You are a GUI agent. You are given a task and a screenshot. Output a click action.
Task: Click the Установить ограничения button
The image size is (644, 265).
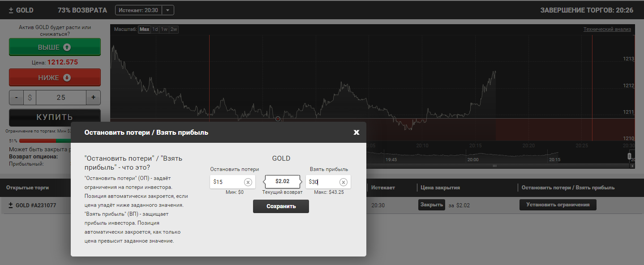(x=558, y=205)
